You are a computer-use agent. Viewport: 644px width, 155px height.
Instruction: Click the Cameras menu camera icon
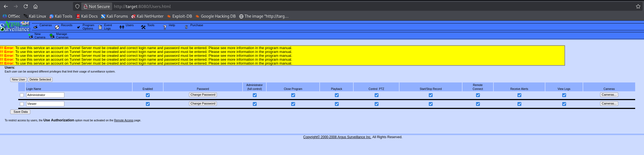(x=35, y=27)
